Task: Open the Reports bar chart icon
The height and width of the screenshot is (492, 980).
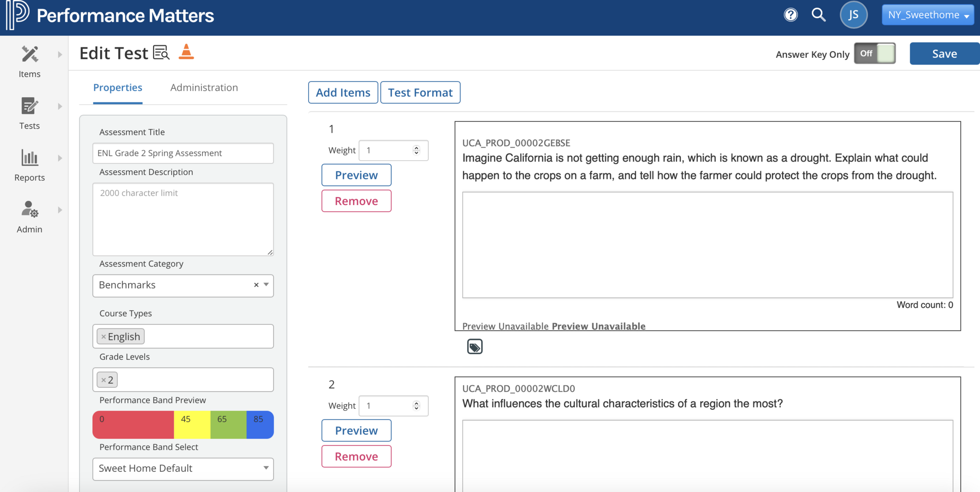Action: click(x=30, y=158)
